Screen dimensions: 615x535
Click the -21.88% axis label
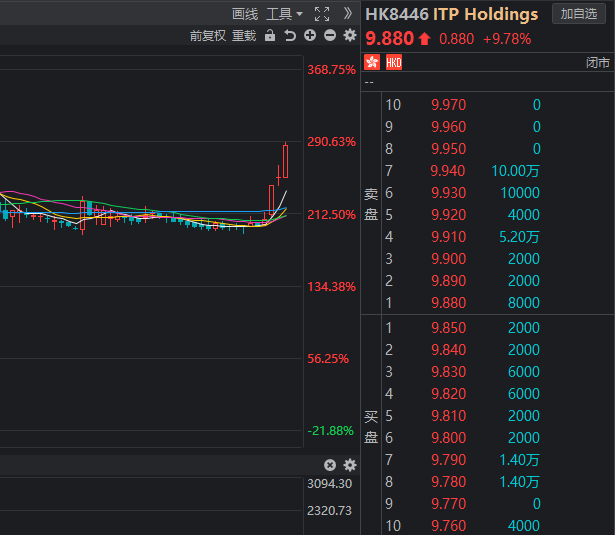(331, 431)
